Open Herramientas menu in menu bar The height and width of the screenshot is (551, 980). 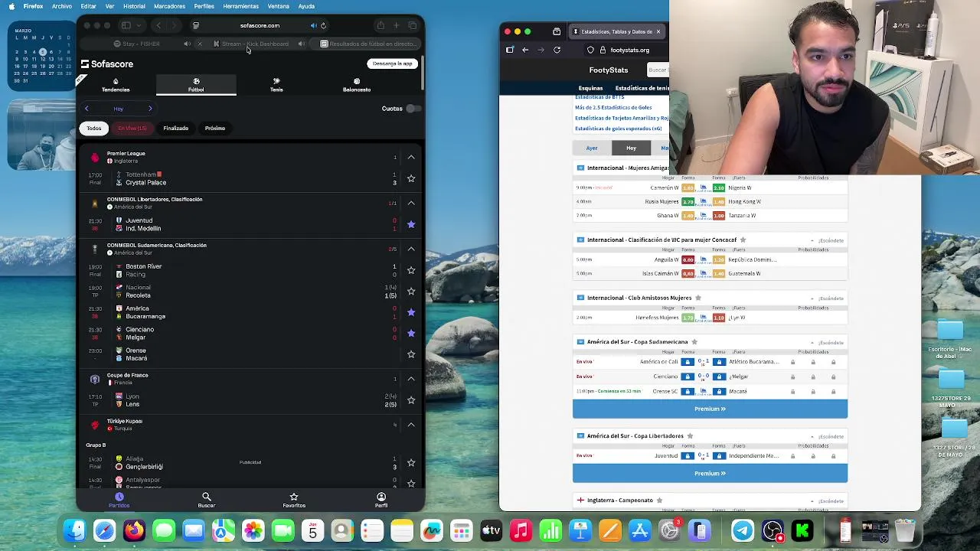pyautogui.click(x=240, y=6)
